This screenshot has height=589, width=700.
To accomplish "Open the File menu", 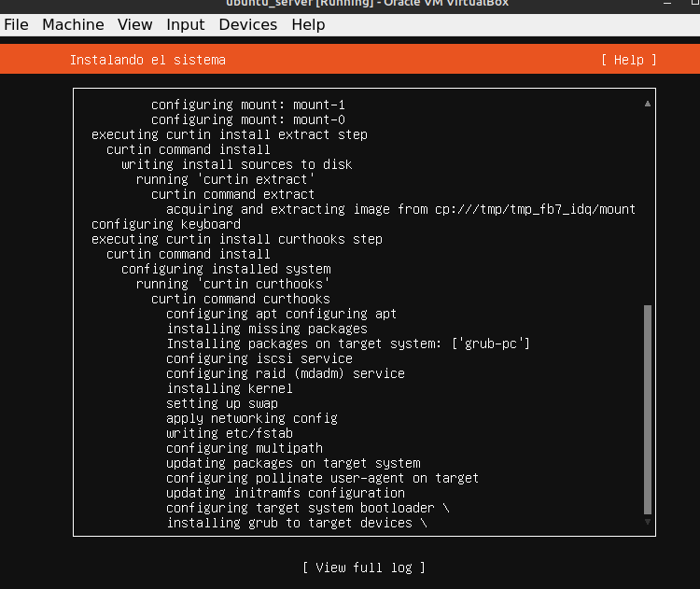I will click(17, 24).
